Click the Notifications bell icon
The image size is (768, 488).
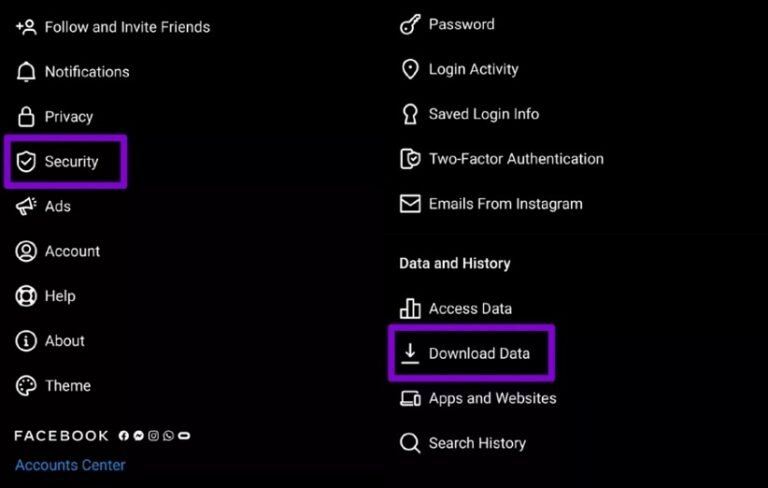point(26,72)
